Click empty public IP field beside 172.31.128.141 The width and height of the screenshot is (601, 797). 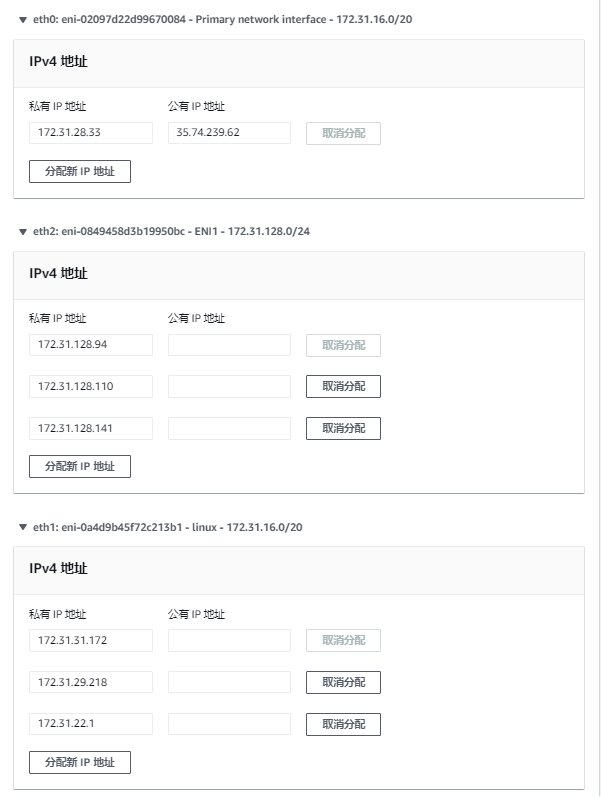pos(229,428)
